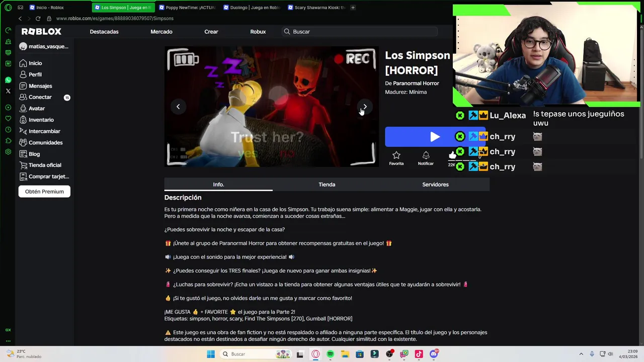Screen dimensions: 644x362
Task: Open the player icon in the browser sidebar
Action: pos(8,107)
